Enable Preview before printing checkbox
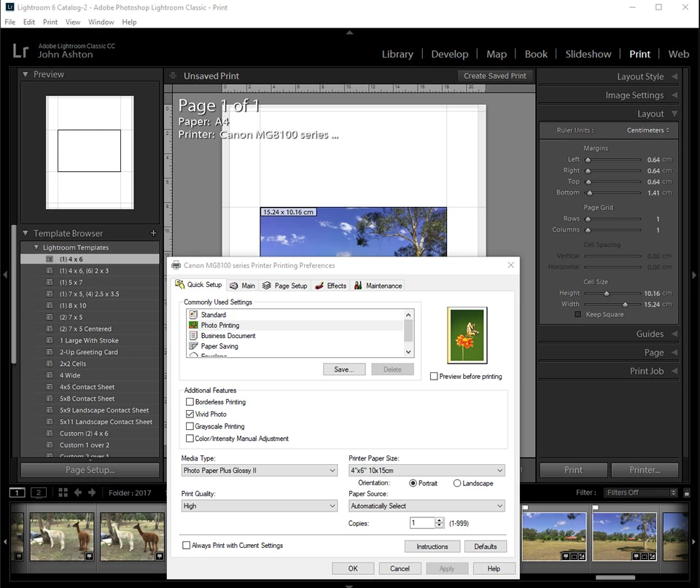This screenshot has width=700, height=588. click(x=433, y=377)
